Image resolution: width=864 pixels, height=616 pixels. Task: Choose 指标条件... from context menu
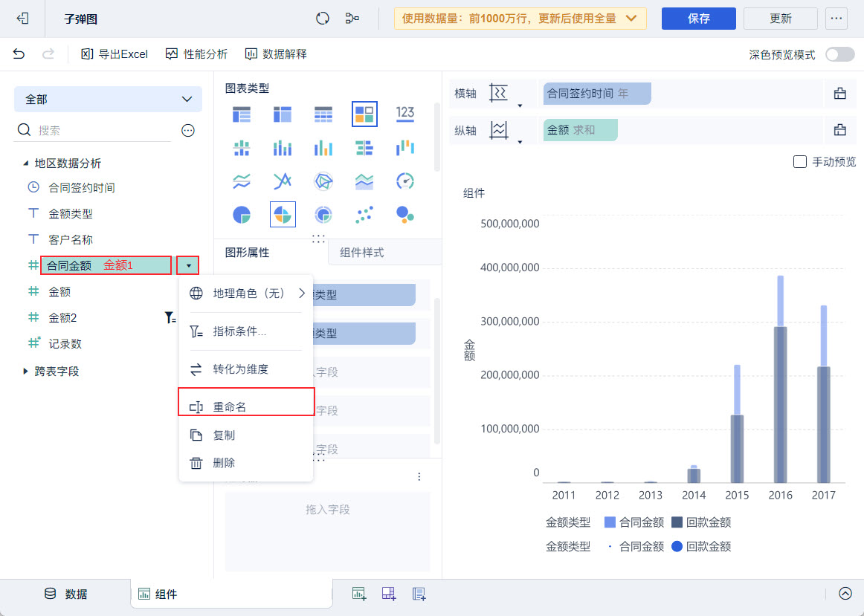(246, 331)
